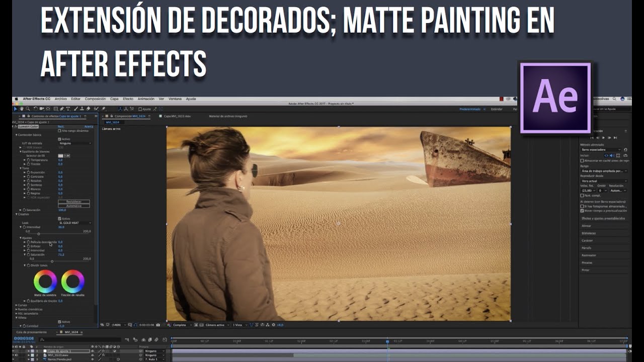Open the 1 Vista layout dropdown
The width and height of the screenshot is (644, 362).
tap(240, 325)
